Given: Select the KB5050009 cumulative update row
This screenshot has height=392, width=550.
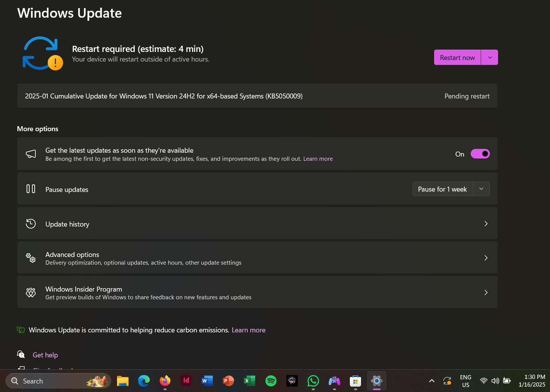Looking at the screenshot, I should tap(257, 96).
